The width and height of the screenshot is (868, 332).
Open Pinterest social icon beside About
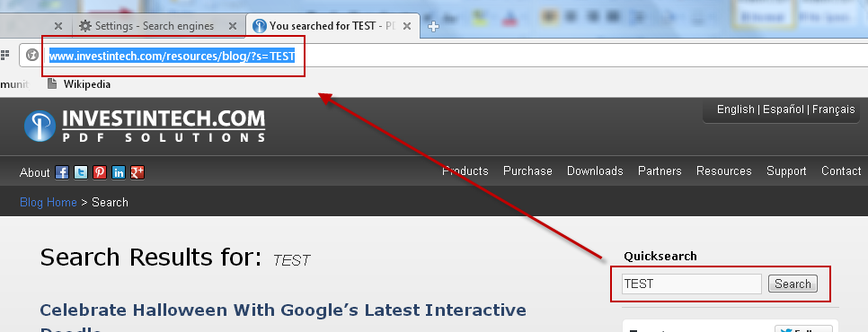100,172
